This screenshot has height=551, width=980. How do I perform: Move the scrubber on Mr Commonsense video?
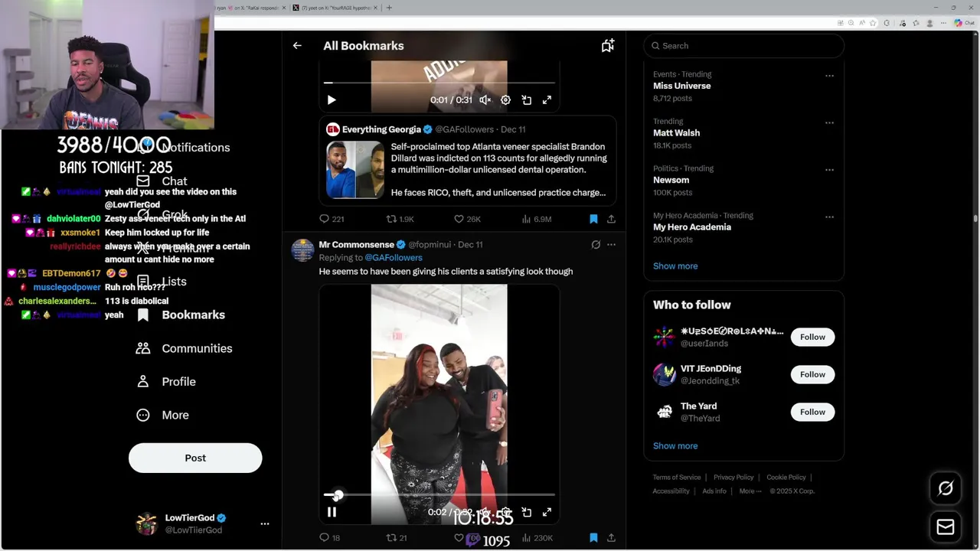coord(338,496)
